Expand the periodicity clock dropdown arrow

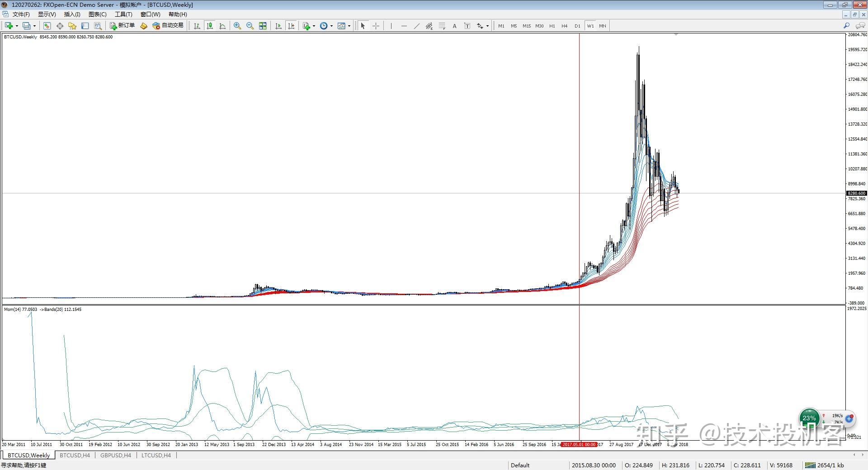point(331,26)
